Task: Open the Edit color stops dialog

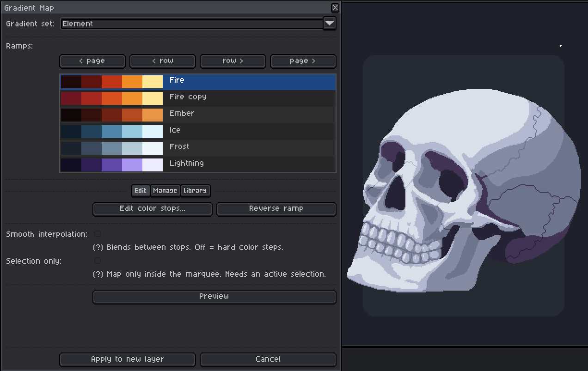Action: 153,209
